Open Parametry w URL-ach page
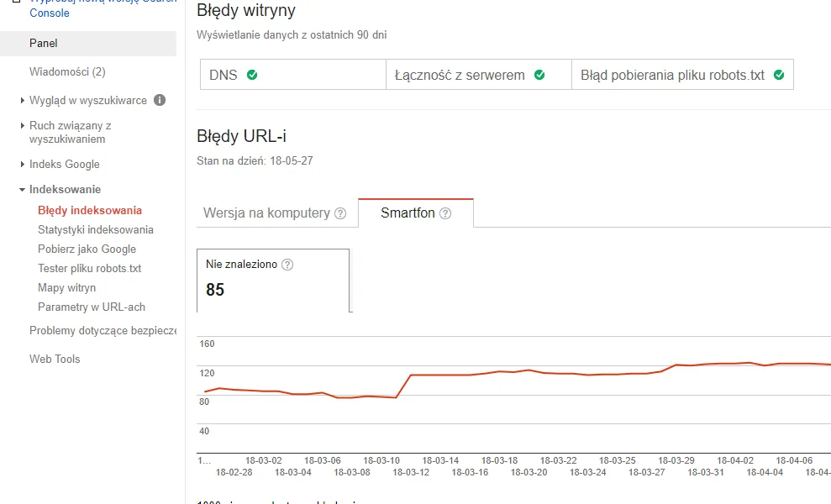Image resolution: width=831 pixels, height=504 pixels. [x=91, y=307]
